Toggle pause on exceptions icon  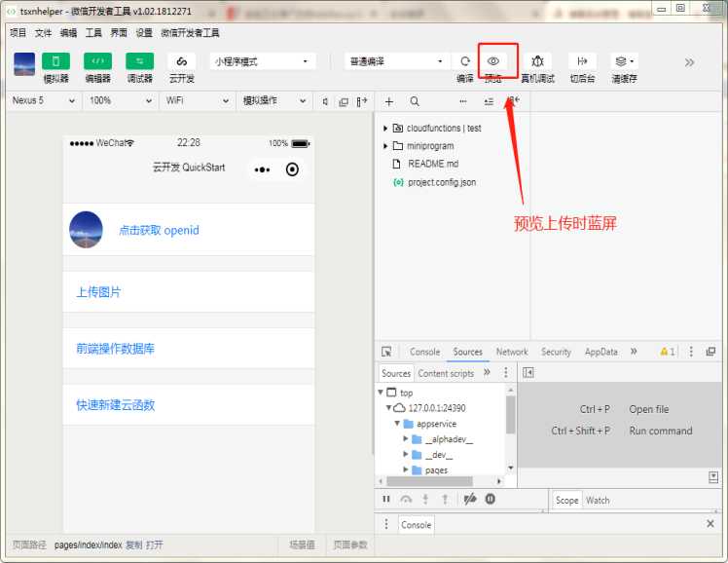coord(490,499)
